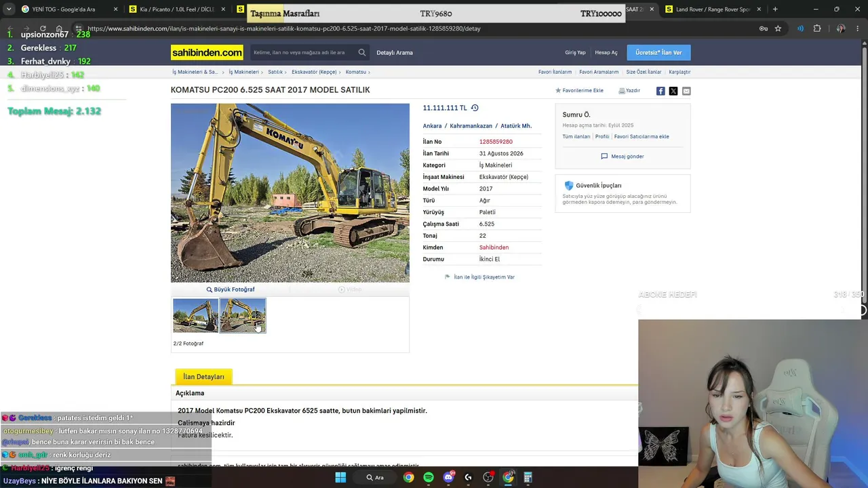Open the tab search dropdown arrow
The width and height of the screenshot is (868, 488).
pos(8,9)
